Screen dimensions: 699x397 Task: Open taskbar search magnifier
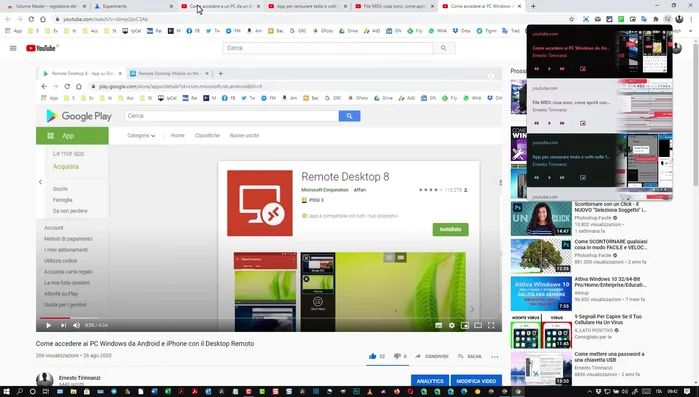click(20, 392)
